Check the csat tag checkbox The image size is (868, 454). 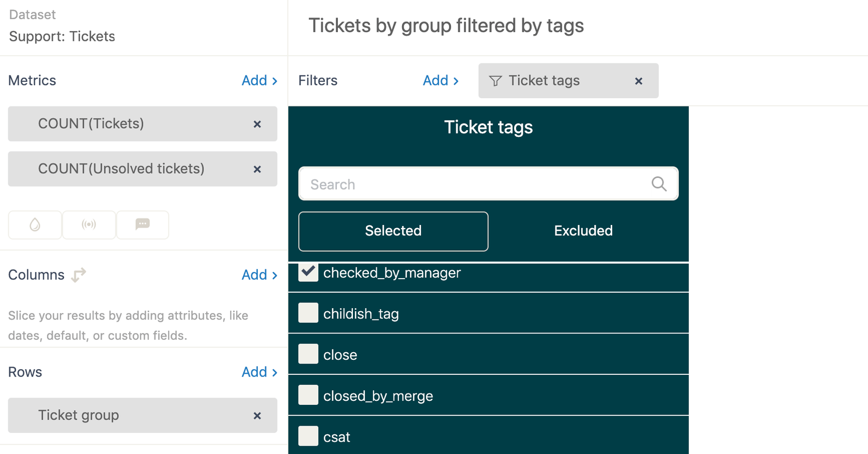308,436
